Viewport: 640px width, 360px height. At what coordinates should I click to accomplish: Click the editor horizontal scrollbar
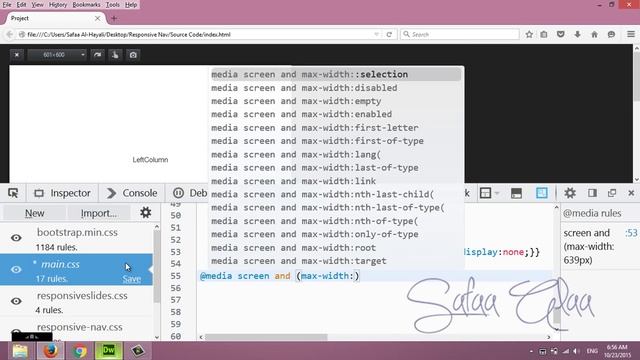tap(266, 337)
